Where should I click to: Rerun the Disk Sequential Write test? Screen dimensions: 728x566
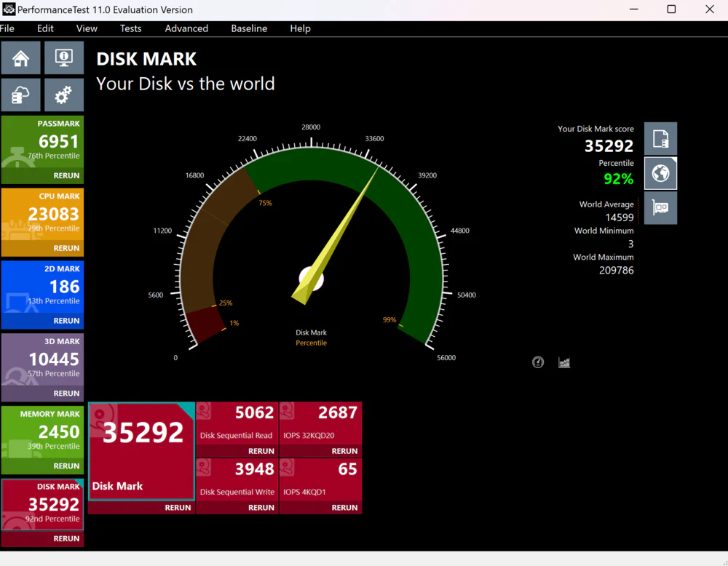[261, 508]
